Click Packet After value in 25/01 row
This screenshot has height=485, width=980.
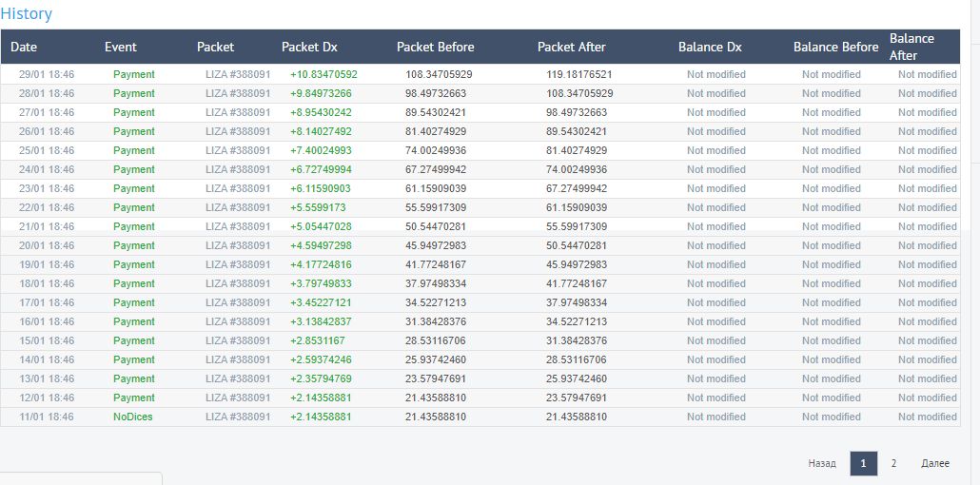pos(577,150)
